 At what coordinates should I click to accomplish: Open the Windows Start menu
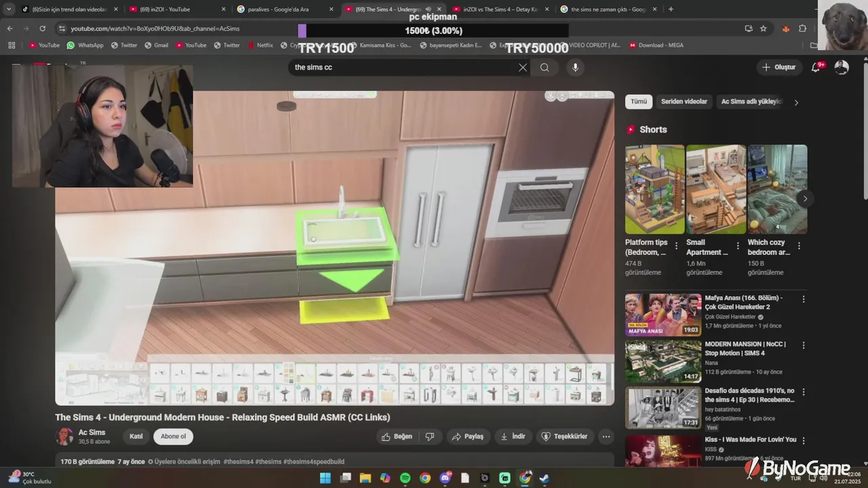coord(325,478)
